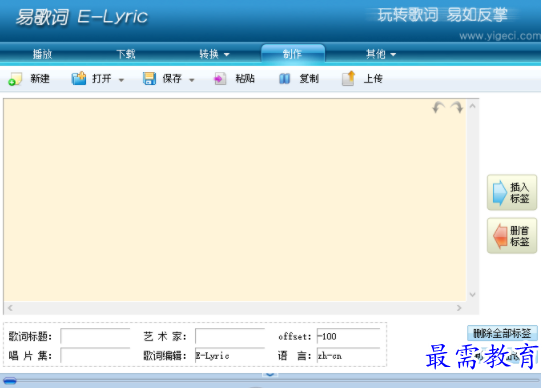Image resolution: width=547 pixels, height=388 pixels.
Task: Undo with the curved left arrow
Action: 439,107
